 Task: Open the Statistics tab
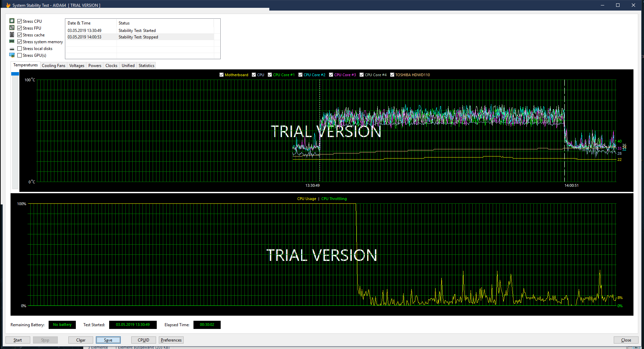point(147,66)
